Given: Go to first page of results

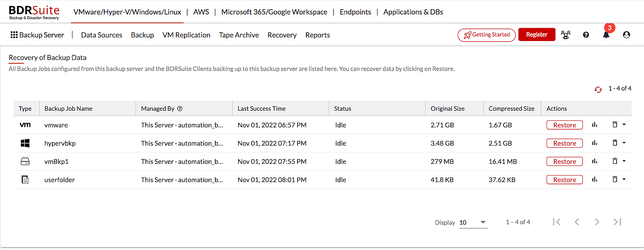Looking at the screenshot, I should tap(557, 222).
